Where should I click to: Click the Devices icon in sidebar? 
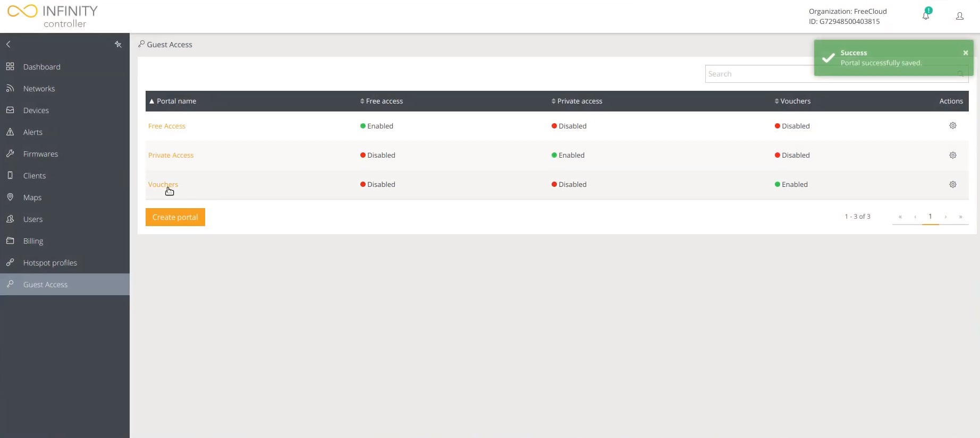(x=10, y=110)
